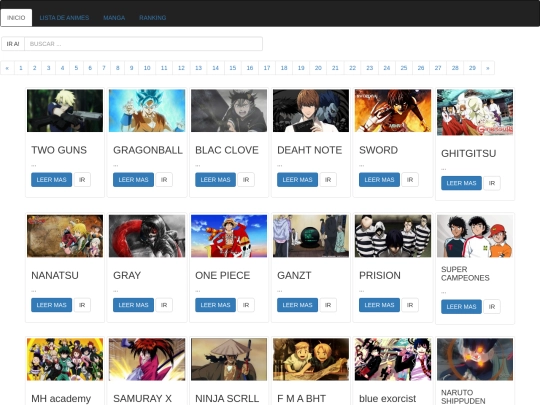This screenshot has height=405, width=540.
Task: Open the NANATSU thumbnail image
Action: tap(65, 236)
